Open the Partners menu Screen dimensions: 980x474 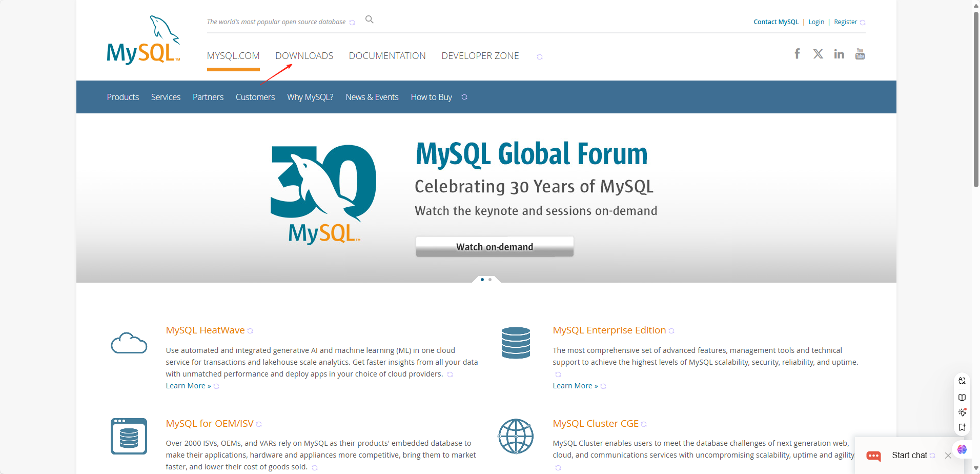point(208,97)
